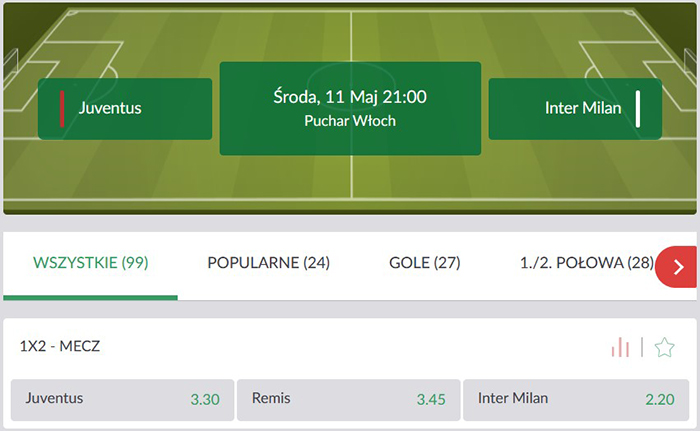700x431 pixels.
Task: Click the Środa, 11 Maj 21:00 date
Action: (x=350, y=97)
